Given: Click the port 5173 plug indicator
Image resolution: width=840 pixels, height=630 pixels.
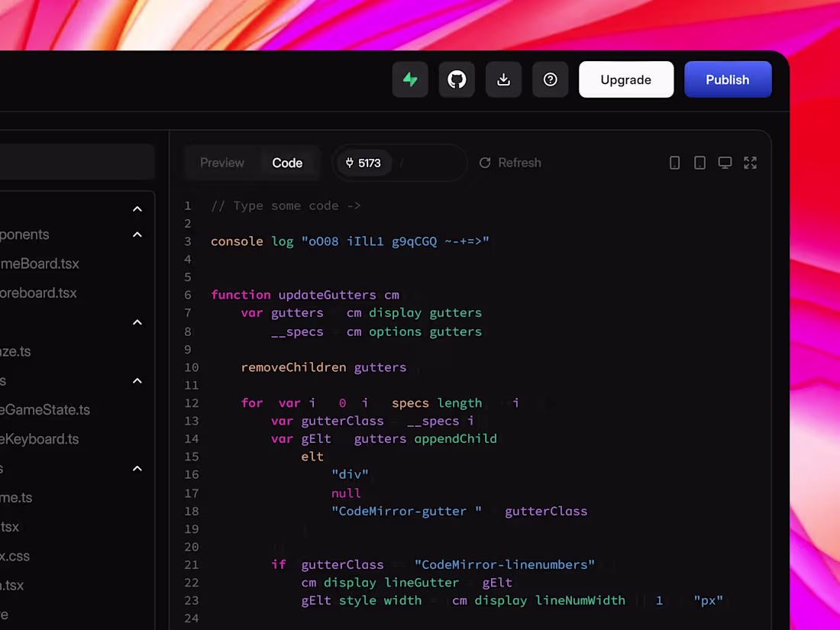Looking at the screenshot, I should (363, 163).
